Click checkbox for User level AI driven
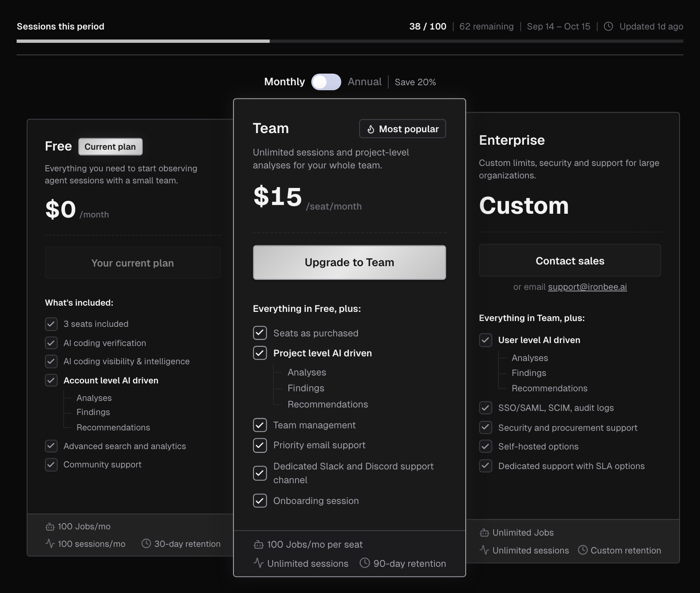Image resolution: width=700 pixels, height=593 pixels. pos(486,340)
